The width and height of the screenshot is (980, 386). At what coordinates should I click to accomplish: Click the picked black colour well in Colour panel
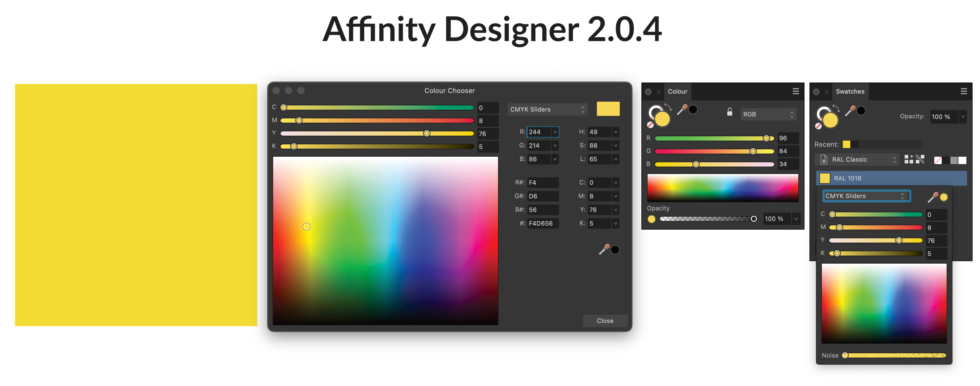[x=693, y=110]
